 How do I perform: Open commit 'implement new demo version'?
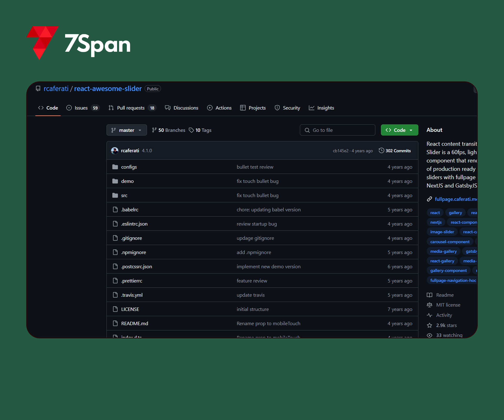269,266
